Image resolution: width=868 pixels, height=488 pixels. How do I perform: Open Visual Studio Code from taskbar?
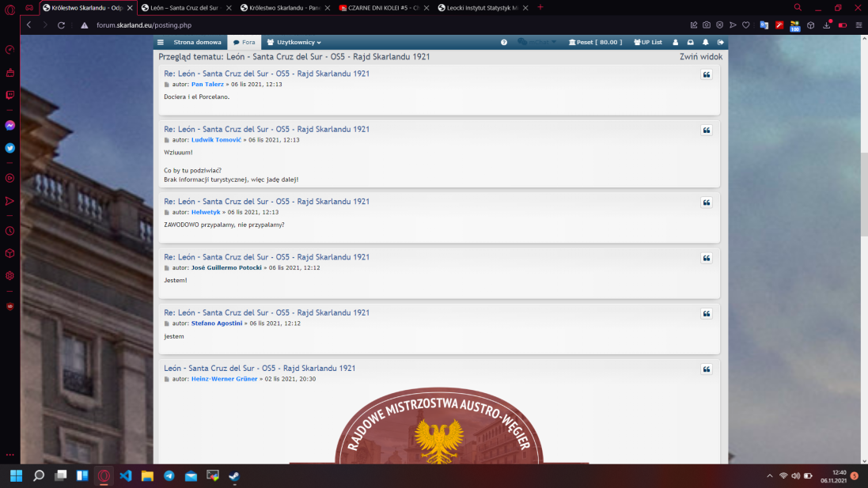(126, 476)
